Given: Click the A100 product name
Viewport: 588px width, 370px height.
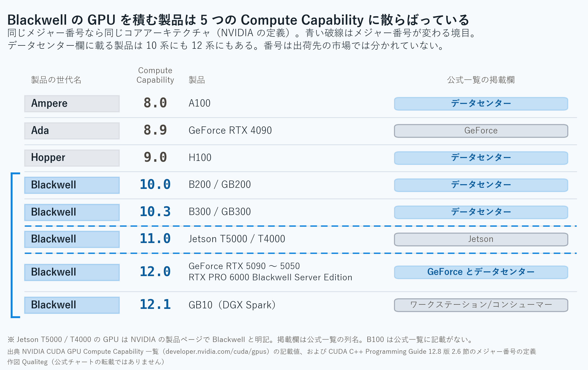Looking at the screenshot, I should 200,103.
